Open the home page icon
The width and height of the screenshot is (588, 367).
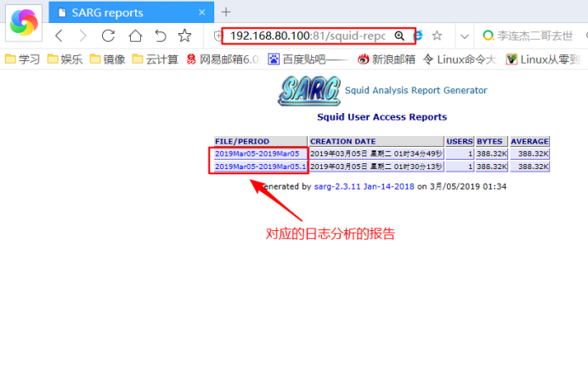[x=135, y=36]
